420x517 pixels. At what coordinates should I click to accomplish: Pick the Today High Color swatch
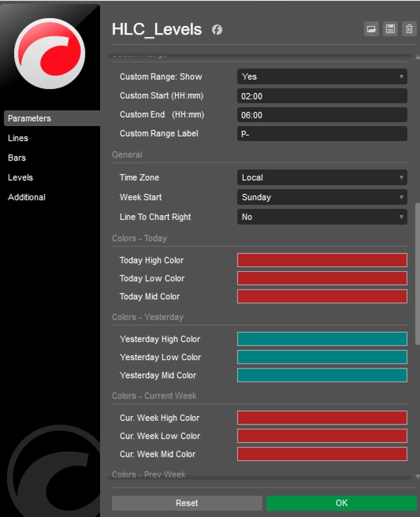322,261
